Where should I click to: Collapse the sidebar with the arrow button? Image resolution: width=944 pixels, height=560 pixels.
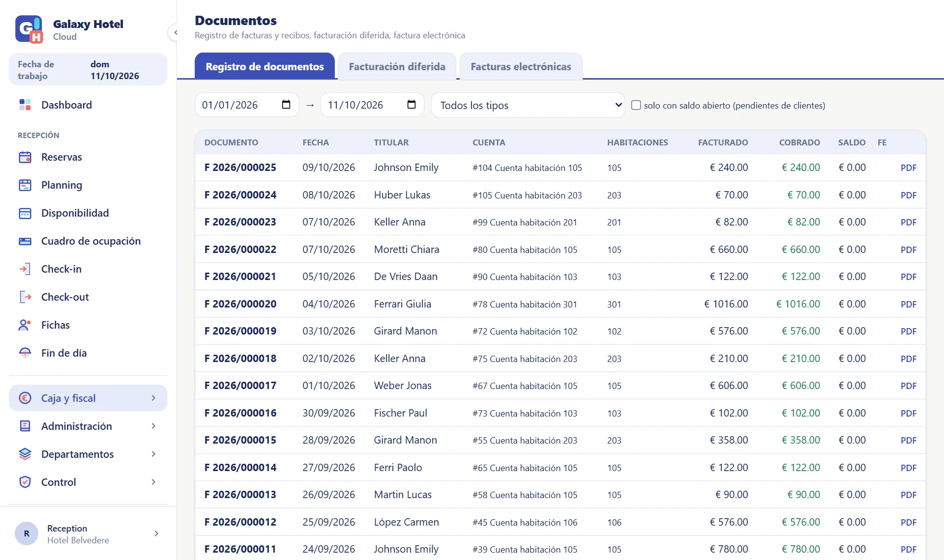[x=175, y=32]
